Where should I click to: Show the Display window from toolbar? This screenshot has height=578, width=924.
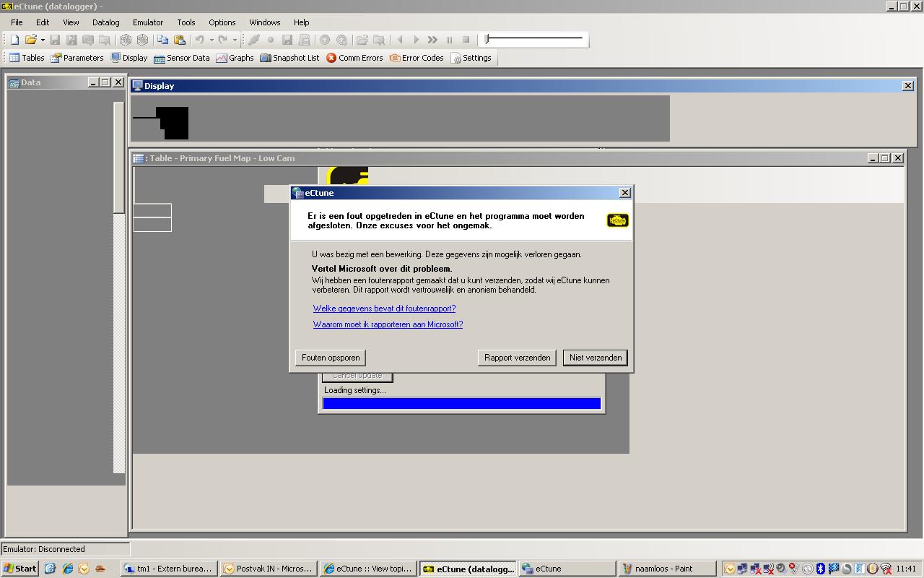pyautogui.click(x=129, y=58)
